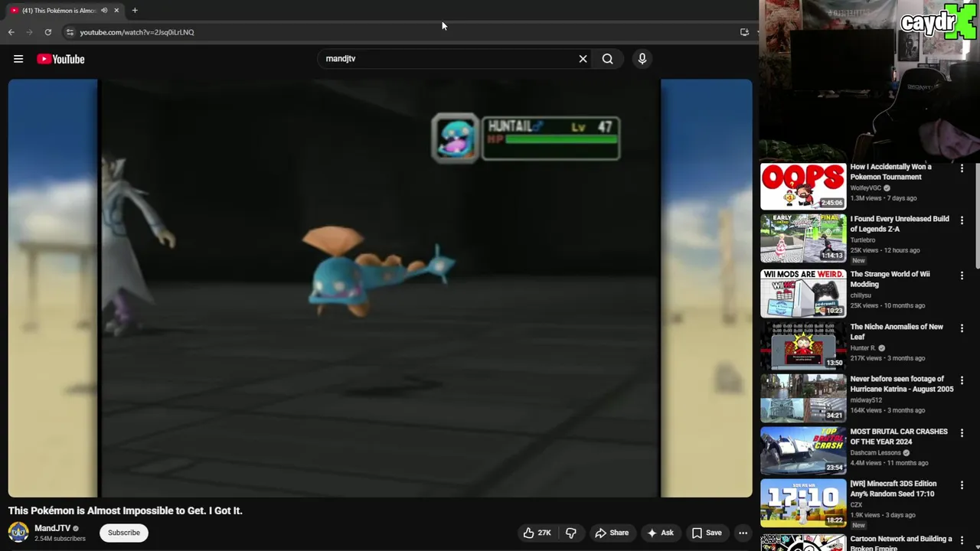Open Cartoon Network and Building a Broken Empire

click(x=901, y=543)
